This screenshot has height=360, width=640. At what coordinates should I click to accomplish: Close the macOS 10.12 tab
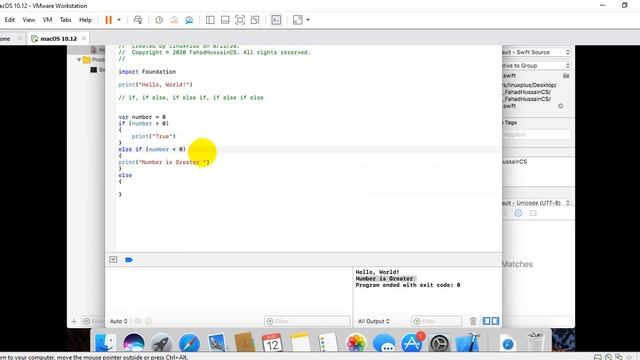pos(84,38)
